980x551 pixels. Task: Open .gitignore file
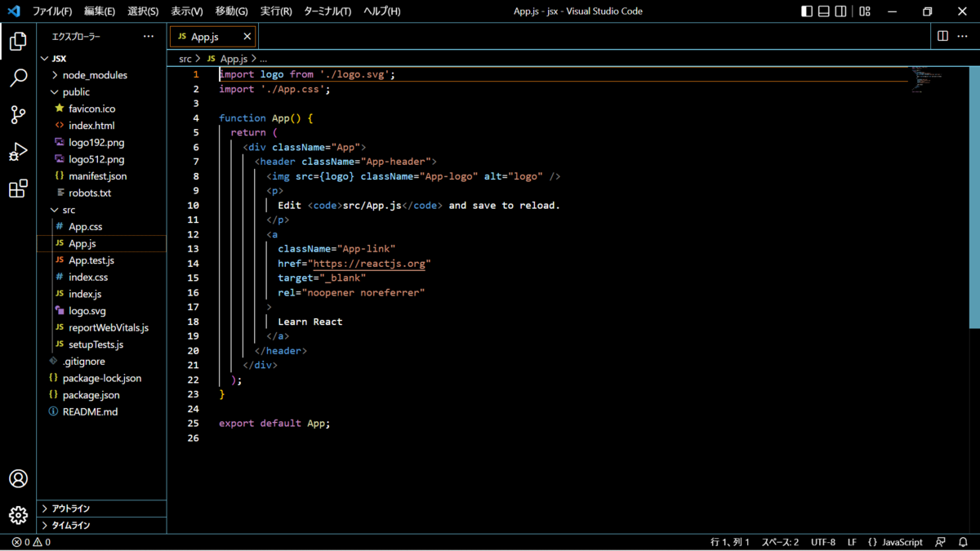102,362
